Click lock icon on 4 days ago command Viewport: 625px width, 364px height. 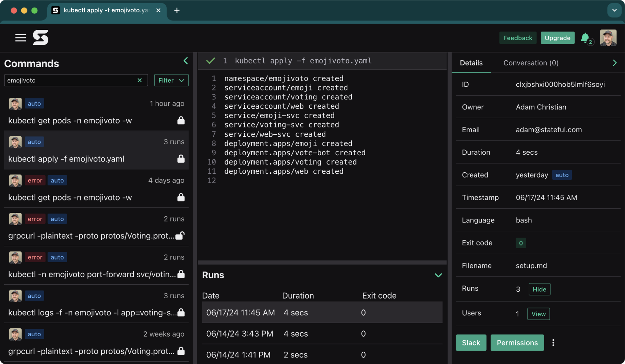coord(181,197)
